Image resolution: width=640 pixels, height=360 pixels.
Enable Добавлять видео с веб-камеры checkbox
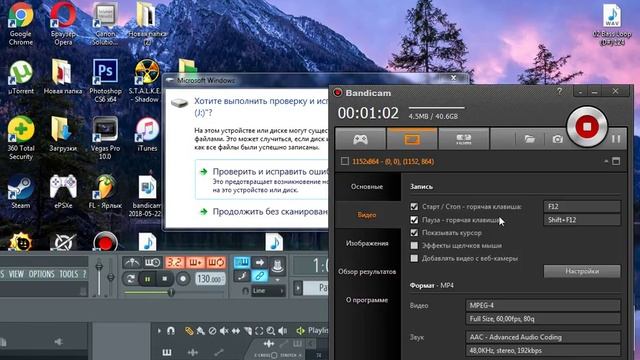(414, 258)
